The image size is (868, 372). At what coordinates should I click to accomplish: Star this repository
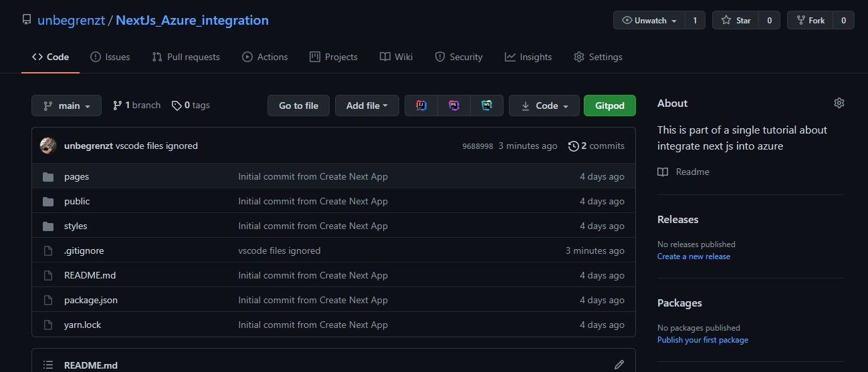736,20
